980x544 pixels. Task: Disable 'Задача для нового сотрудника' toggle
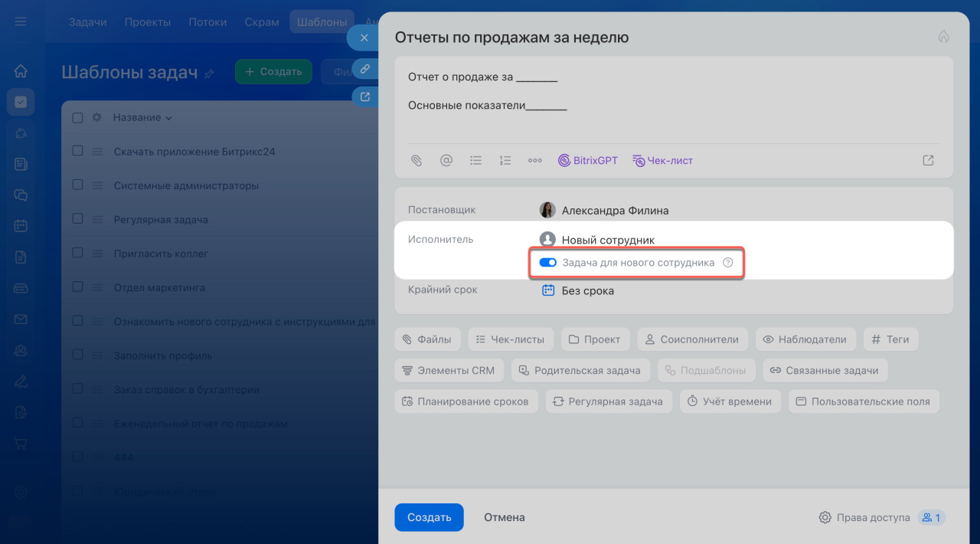tap(547, 263)
